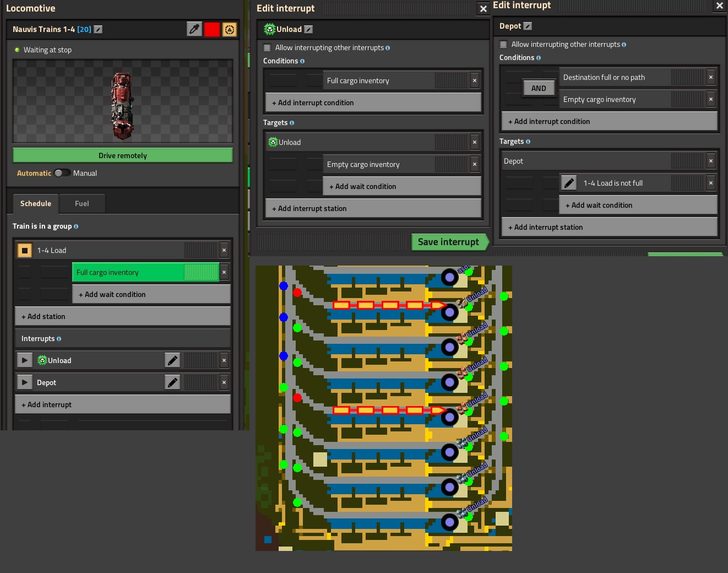The height and width of the screenshot is (573, 728).
Task: Add wait condition under 1-4 Load station
Action: (x=151, y=294)
